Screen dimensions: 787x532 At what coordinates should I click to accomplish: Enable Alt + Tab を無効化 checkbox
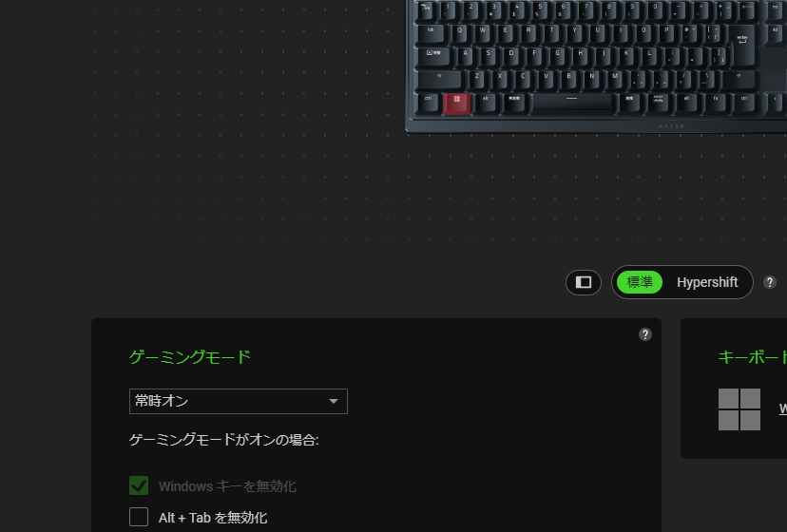coord(139,517)
